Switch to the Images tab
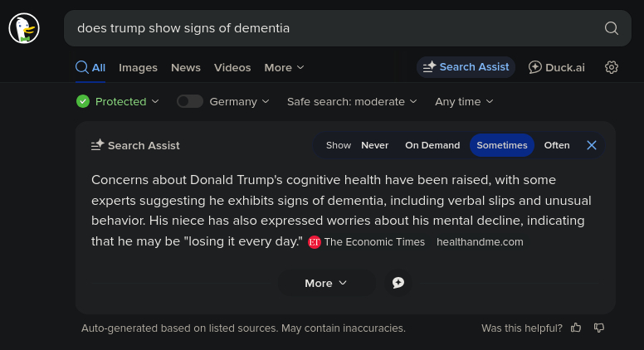Screen dimensions: 644x350 (x=138, y=67)
